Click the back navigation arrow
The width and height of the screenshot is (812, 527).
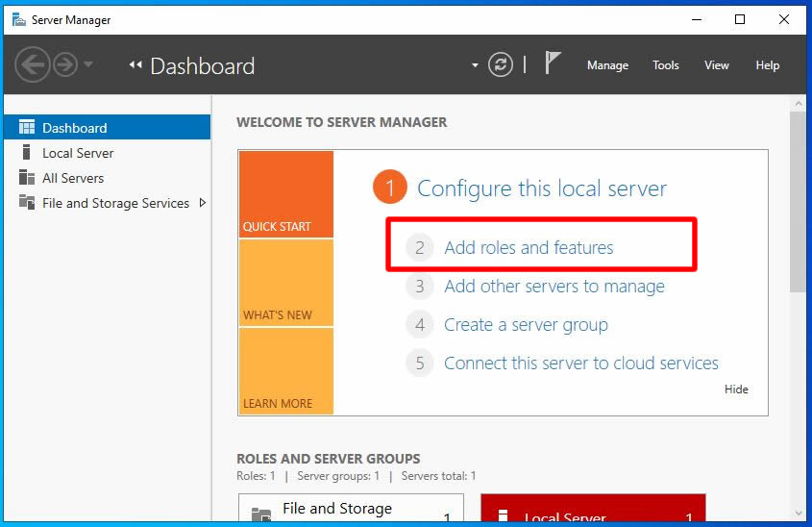tap(32, 64)
